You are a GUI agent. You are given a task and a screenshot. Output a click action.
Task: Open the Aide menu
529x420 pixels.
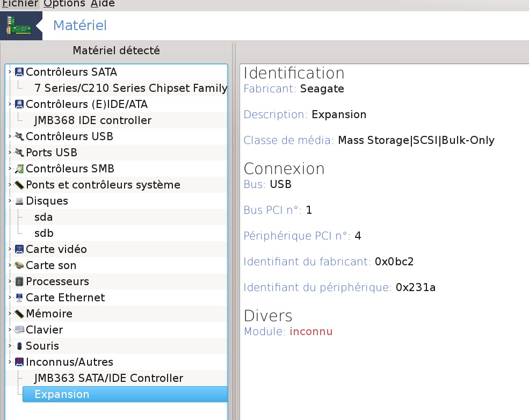point(102,4)
